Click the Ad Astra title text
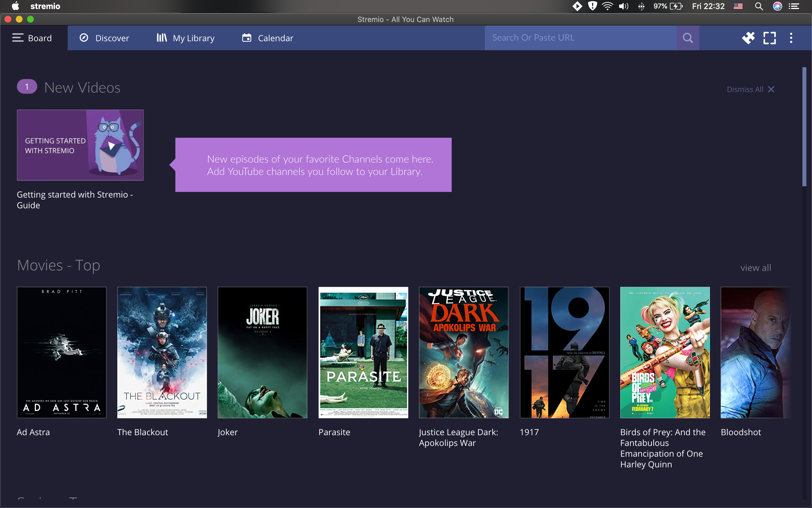The image size is (812, 508). tap(33, 432)
